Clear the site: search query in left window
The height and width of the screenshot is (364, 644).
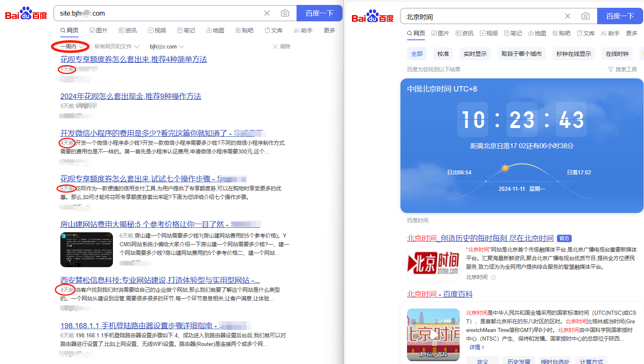click(x=267, y=13)
